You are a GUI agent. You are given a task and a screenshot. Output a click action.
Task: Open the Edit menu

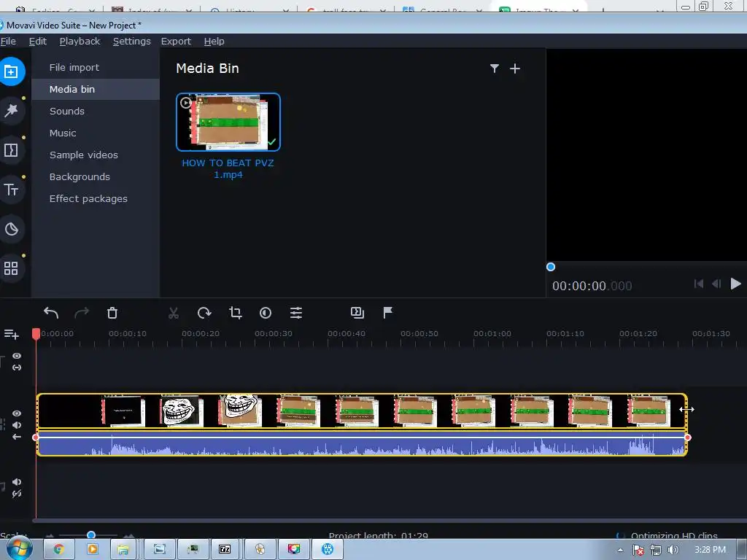[x=38, y=42]
